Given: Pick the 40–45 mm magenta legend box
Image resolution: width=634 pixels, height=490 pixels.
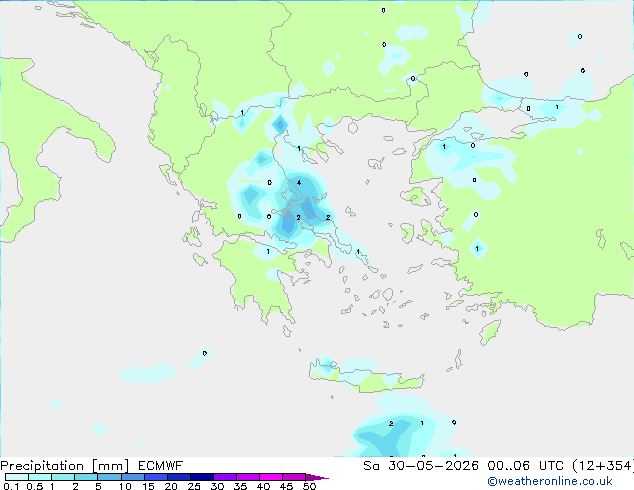Looking at the screenshot, I should point(271,477).
